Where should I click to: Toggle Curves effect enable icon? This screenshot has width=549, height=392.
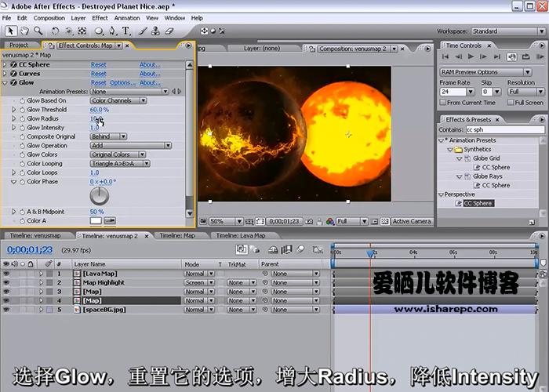point(13,74)
